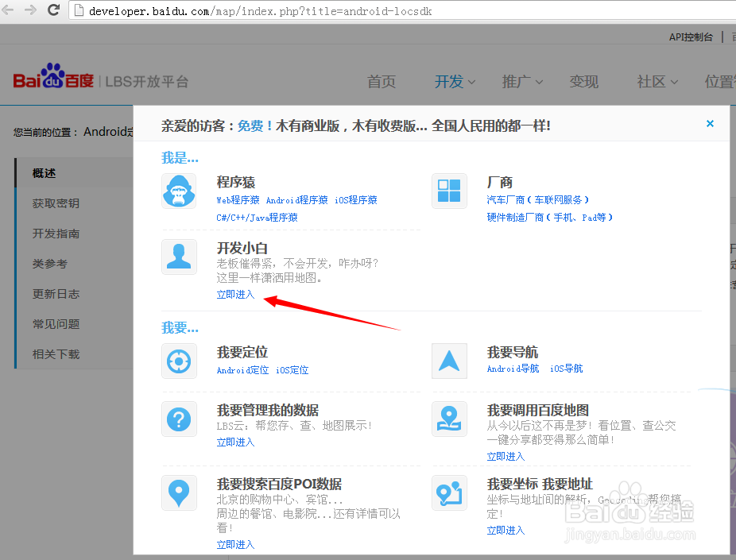Select 概述 in sidebar
736x560 pixels.
[74, 173]
